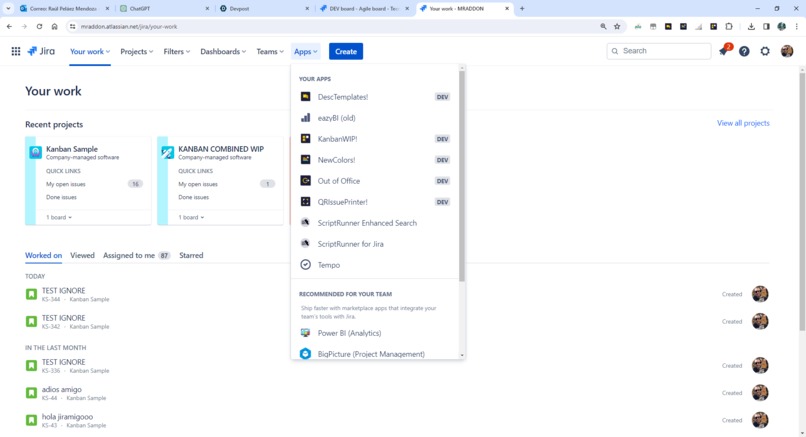Click ScriptRunner Enhanced Search icon
This screenshot has width=806, height=437.
coord(305,223)
